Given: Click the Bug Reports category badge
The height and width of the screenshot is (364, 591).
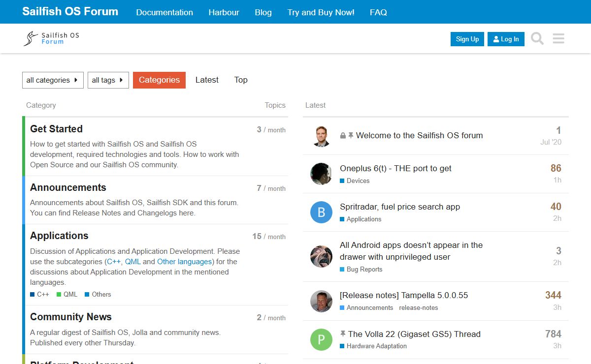Looking at the screenshot, I should coord(361,270).
